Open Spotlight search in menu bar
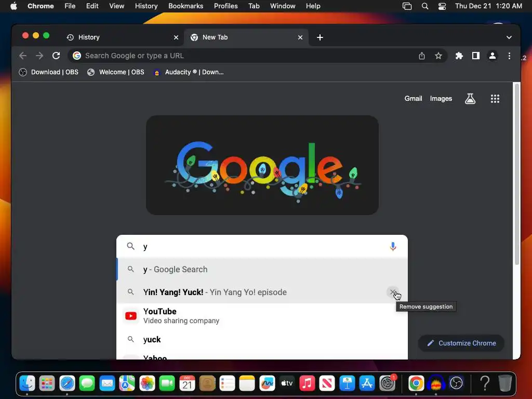The image size is (532, 399). pos(425,6)
